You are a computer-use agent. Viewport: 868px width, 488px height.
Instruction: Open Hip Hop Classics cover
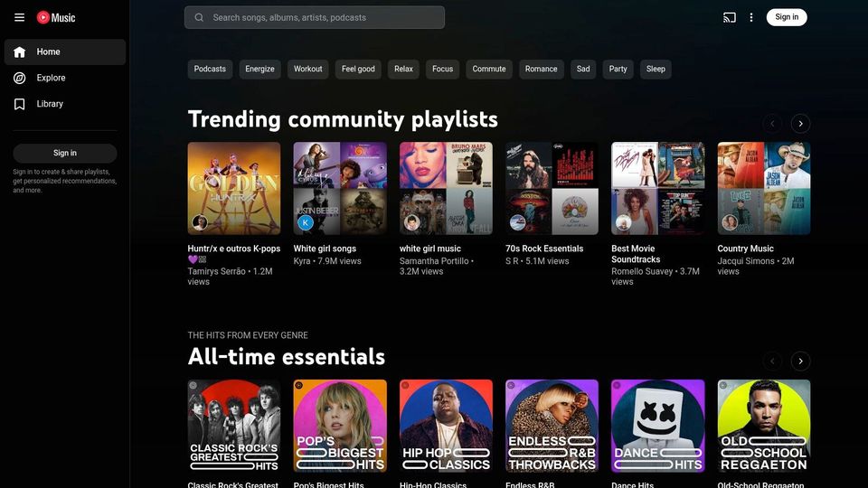446,426
